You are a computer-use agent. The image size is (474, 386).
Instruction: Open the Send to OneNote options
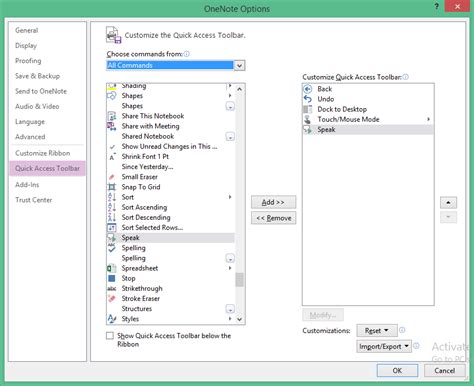click(x=41, y=91)
